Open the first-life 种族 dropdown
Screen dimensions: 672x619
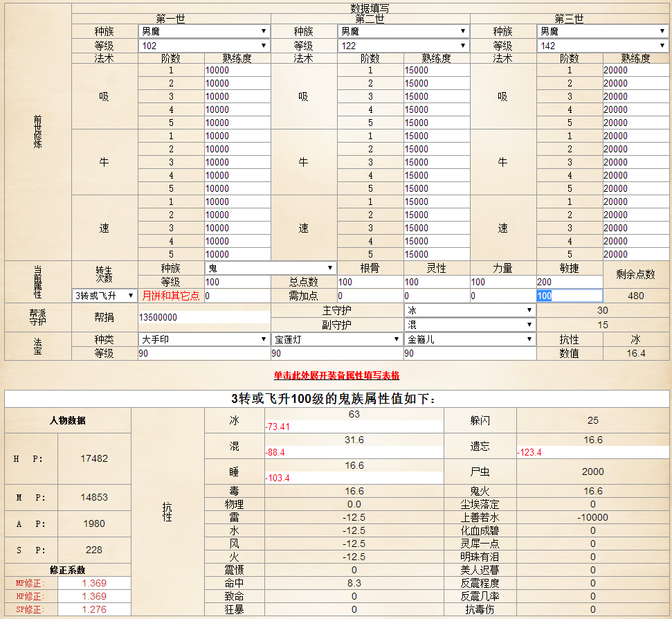204,31
